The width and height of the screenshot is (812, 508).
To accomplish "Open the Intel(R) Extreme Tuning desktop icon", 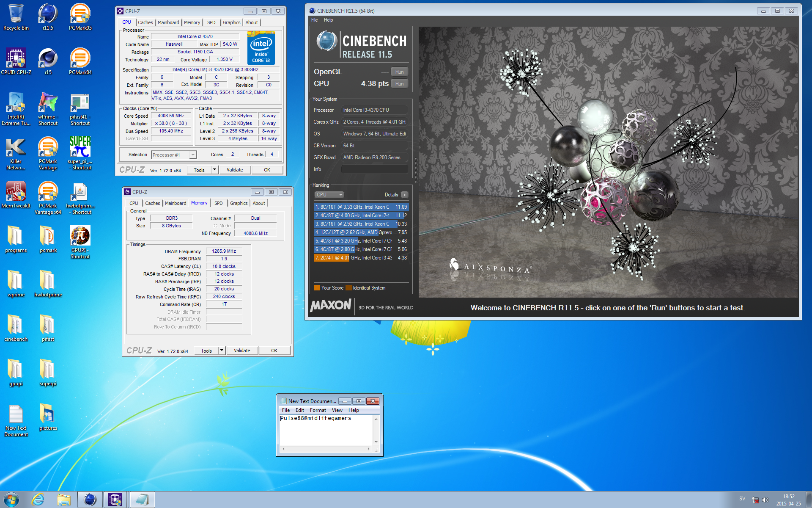I will pyautogui.click(x=16, y=109).
